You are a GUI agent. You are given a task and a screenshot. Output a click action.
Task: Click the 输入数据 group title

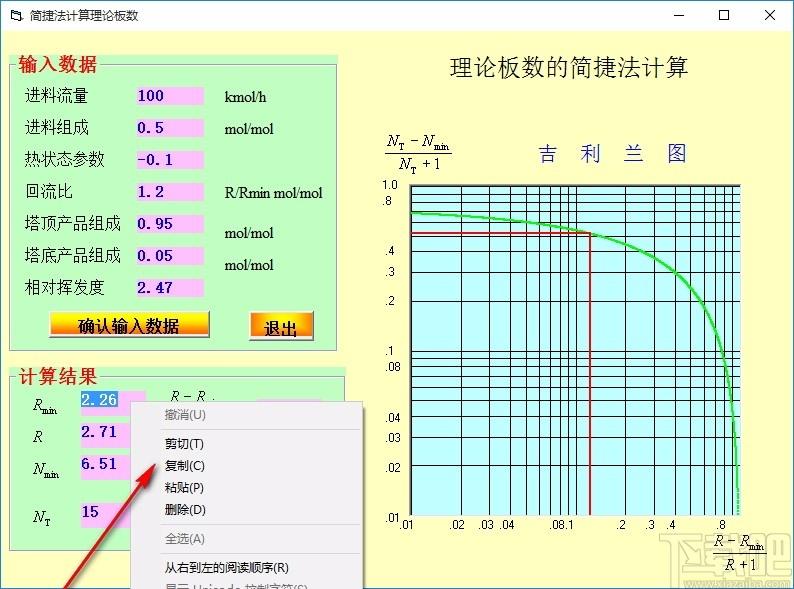58,64
